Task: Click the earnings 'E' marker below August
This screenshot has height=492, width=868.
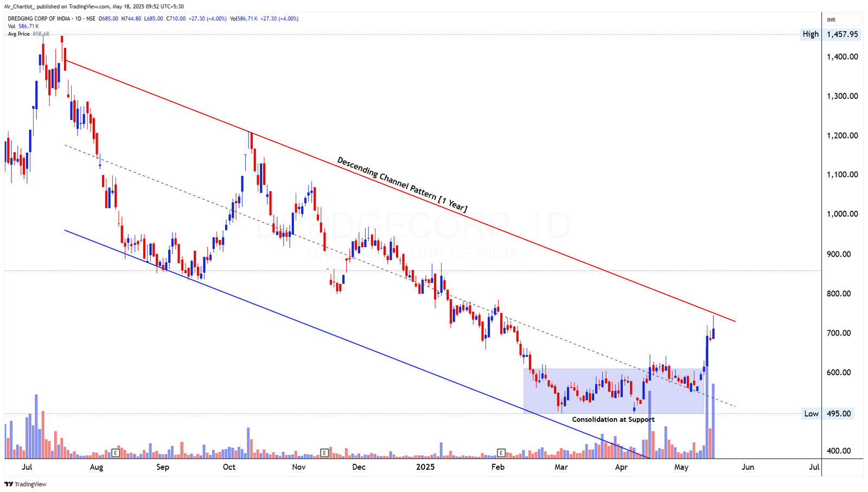Action: pos(116,452)
